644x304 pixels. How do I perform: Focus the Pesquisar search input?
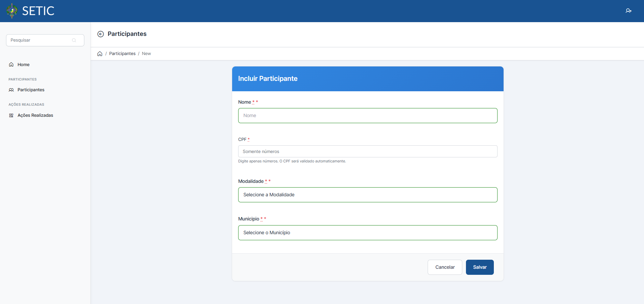[40, 40]
